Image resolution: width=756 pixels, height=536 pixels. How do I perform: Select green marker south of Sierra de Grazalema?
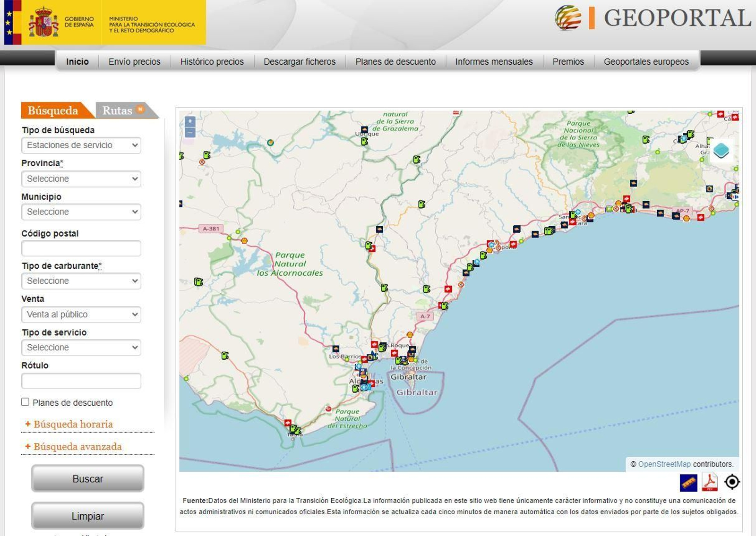point(417,160)
